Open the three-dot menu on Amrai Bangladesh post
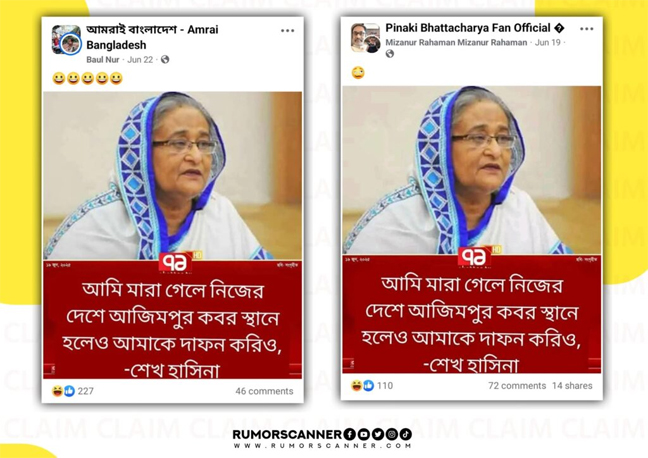 tap(287, 31)
